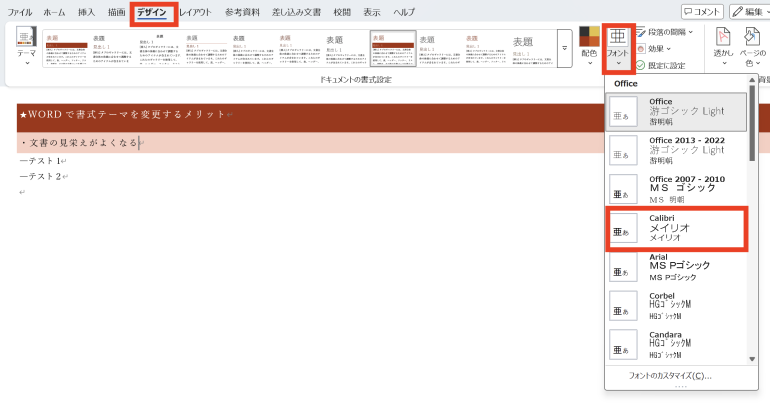Open the 段落の間隔 (Paragraph Spacing) menu
Image resolution: width=770 pixels, height=410 pixels.
click(x=665, y=32)
